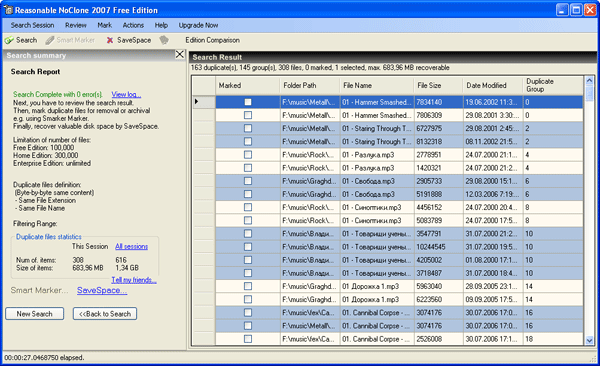Viewport: 600px width, 366px height.
Task: Click the grey icon right of SaveSpace
Action: [x=164, y=40]
